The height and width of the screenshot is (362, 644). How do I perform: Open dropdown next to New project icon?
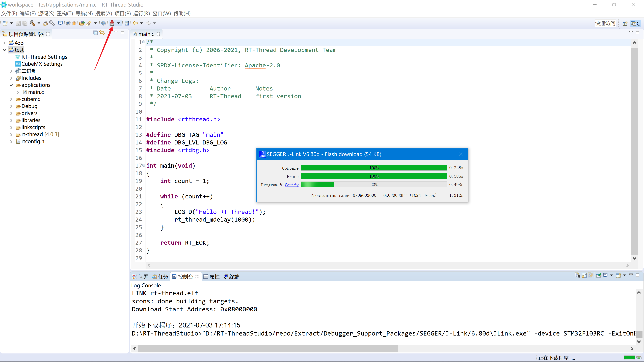12,23
